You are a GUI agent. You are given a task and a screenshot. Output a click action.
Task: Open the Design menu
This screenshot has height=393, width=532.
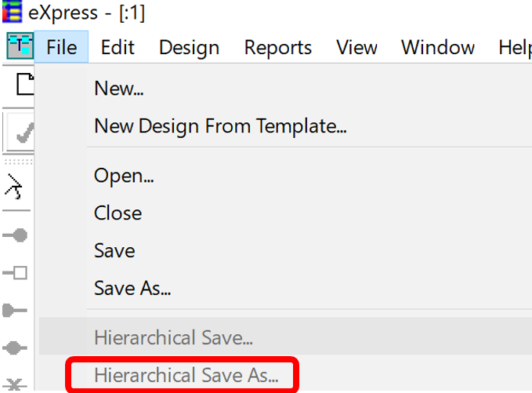coord(190,47)
